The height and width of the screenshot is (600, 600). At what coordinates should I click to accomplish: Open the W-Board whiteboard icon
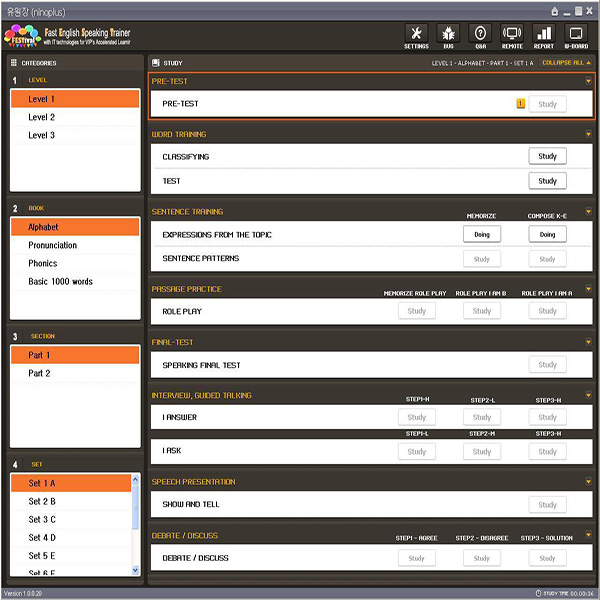(576, 37)
